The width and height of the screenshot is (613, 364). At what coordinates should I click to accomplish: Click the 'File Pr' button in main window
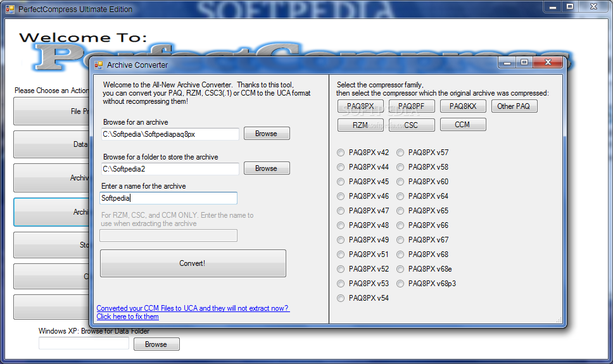[x=51, y=111]
